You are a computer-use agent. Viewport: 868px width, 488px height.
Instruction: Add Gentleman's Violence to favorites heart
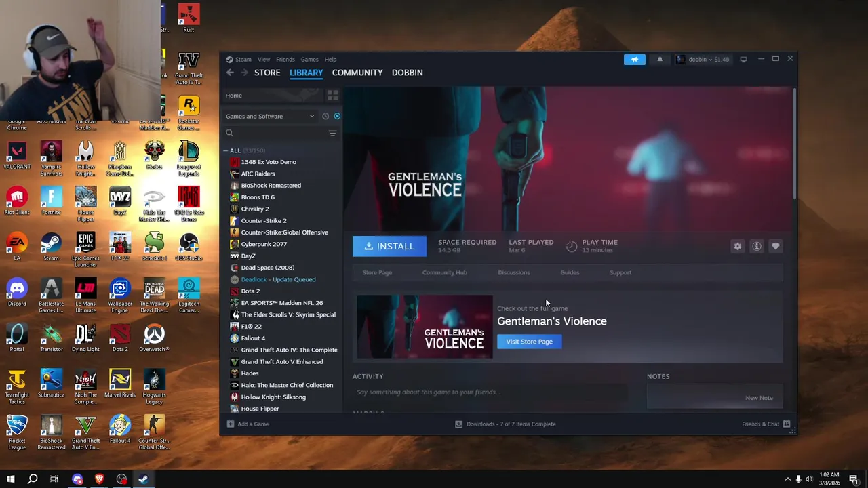[776, 247]
